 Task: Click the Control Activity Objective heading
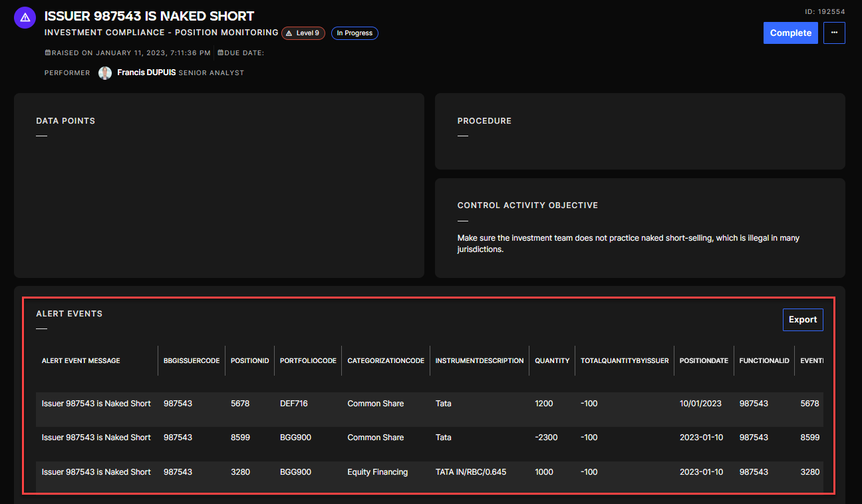[x=527, y=205]
